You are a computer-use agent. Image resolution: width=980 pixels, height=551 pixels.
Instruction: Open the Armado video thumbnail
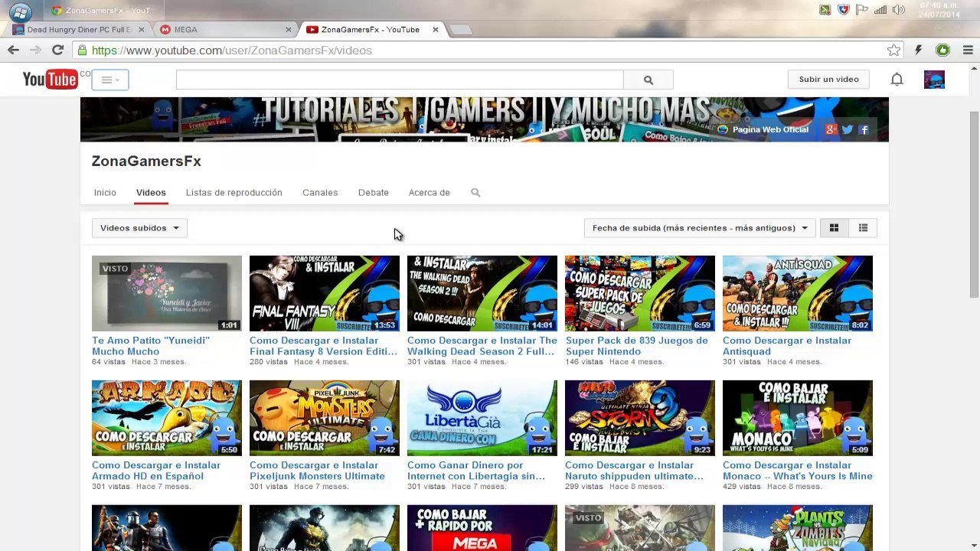point(167,418)
